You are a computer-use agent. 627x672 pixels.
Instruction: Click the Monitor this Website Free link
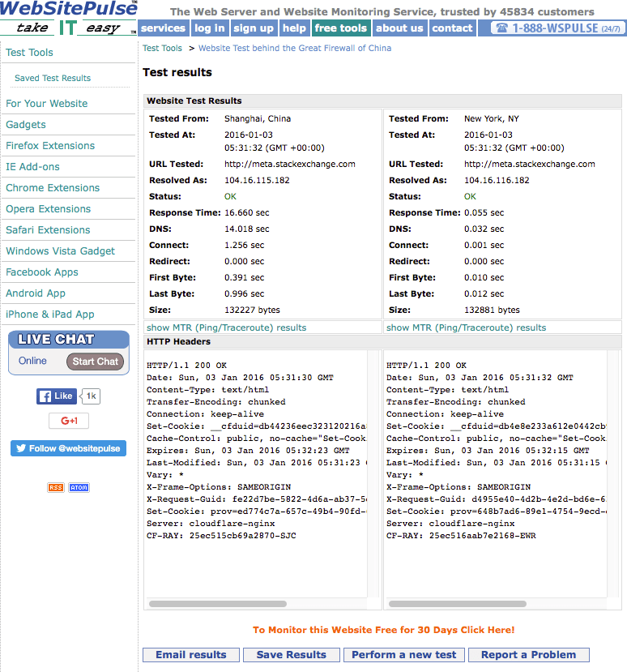point(383,630)
